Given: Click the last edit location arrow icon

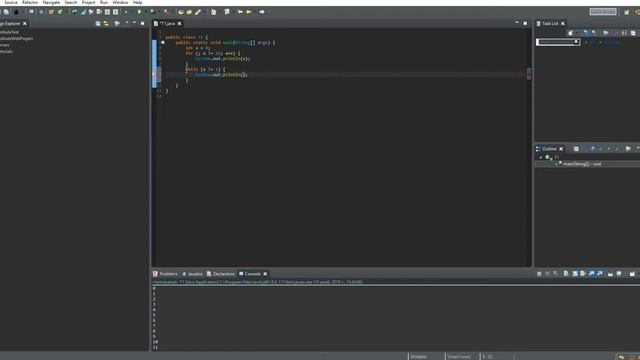Looking at the screenshot, I should [x=240, y=12].
